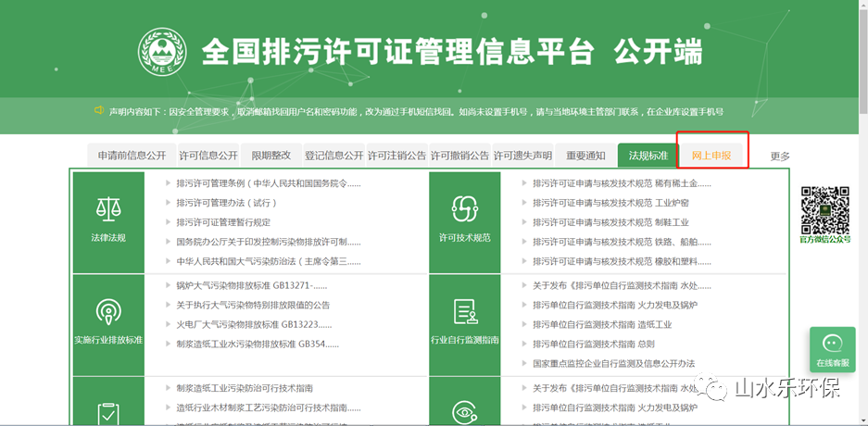Viewport: 868px width, 426px height.
Task: Open 制浆造纸工业污染防治可行技术指南 link
Action: pos(245,388)
